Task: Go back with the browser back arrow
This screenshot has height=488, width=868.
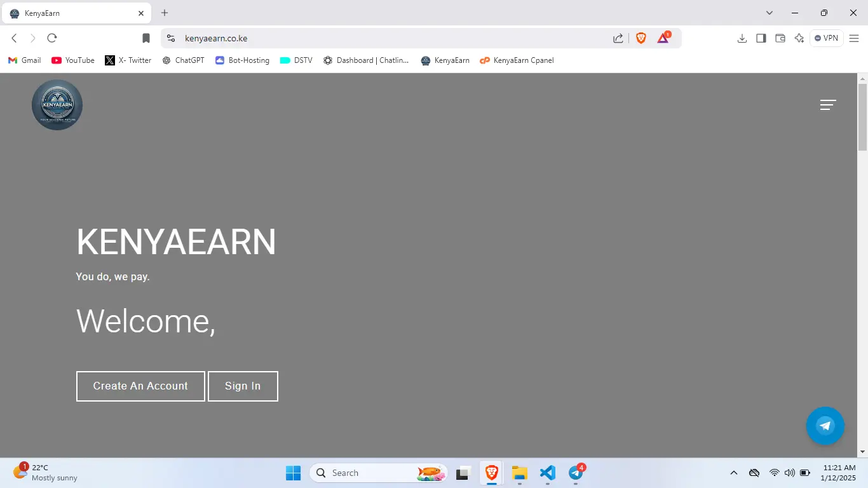Action: coord(14,38)
